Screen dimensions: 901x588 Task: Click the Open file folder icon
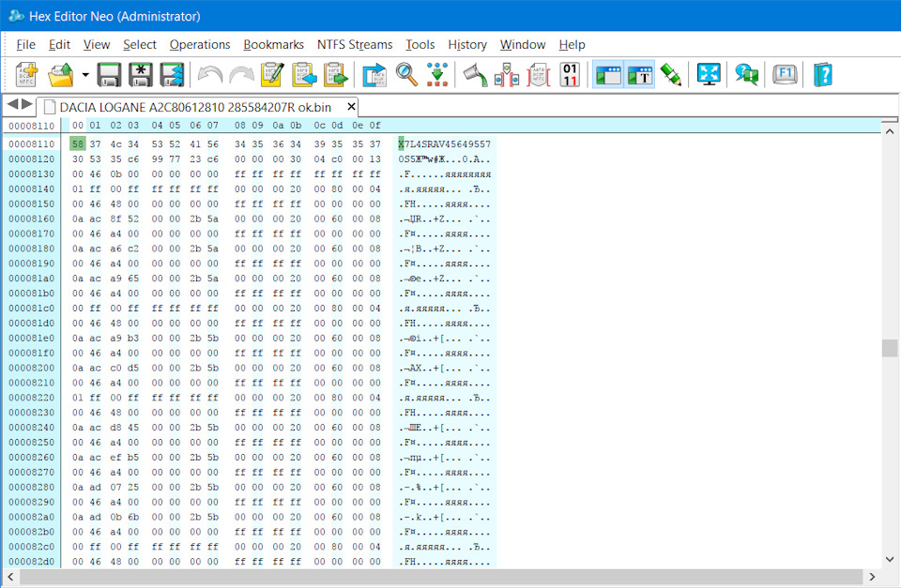tap(61, 75)
